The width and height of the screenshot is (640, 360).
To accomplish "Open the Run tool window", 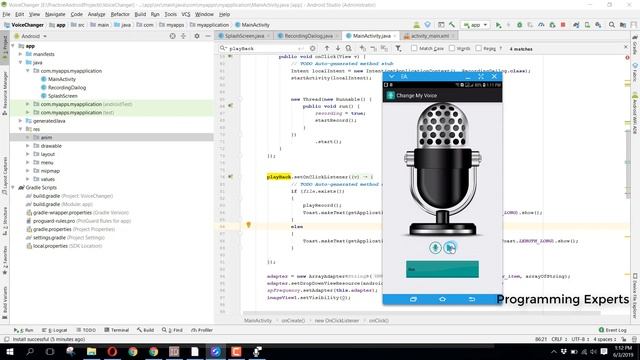I will pyautogui.click(x=23, y=330).
